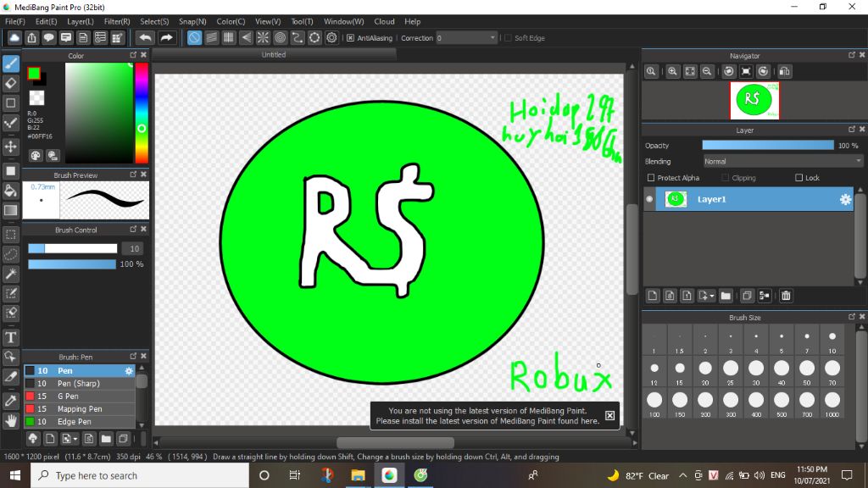Zoom out using Navigator magnifier minus
The width and height of the screenshot is (868, 488).
pos(707,71)
